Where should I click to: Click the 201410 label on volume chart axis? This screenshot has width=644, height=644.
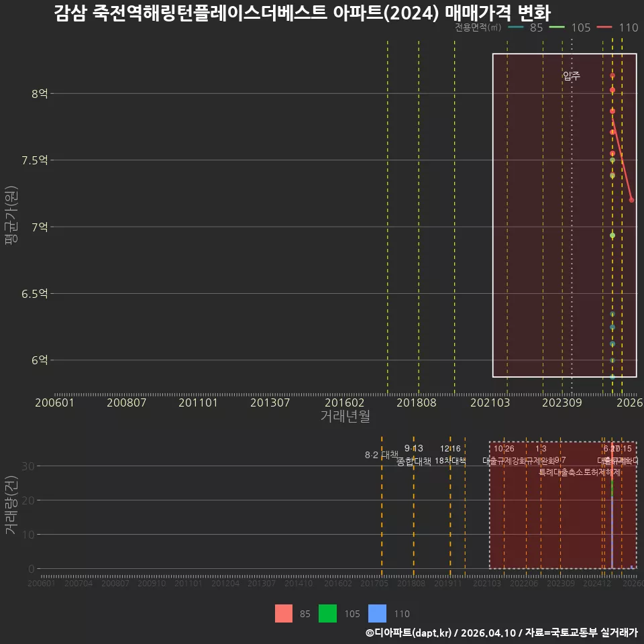click(299, 583)
